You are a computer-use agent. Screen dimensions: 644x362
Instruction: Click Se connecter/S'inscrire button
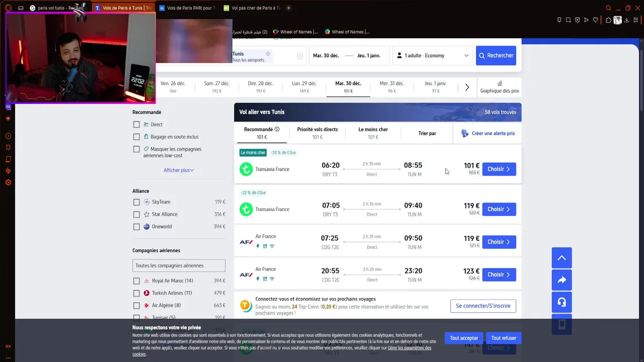coord(483,306)
